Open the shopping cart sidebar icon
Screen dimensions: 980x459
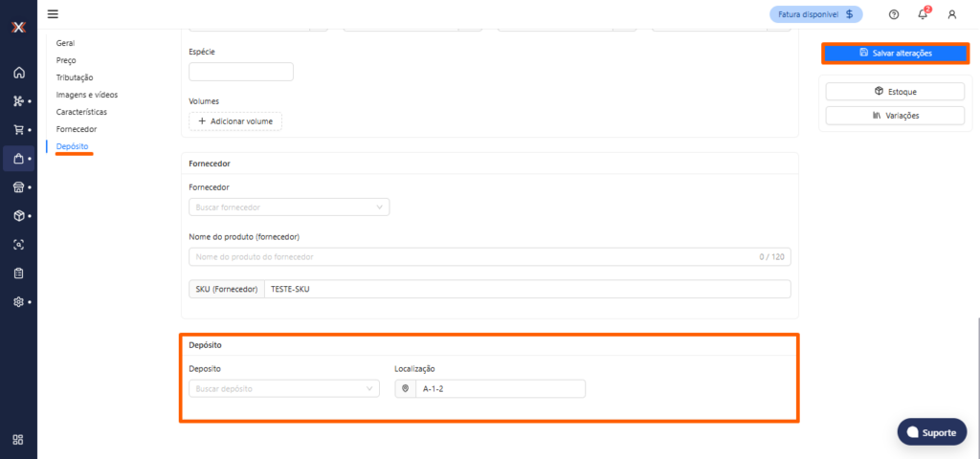point(18,130)
